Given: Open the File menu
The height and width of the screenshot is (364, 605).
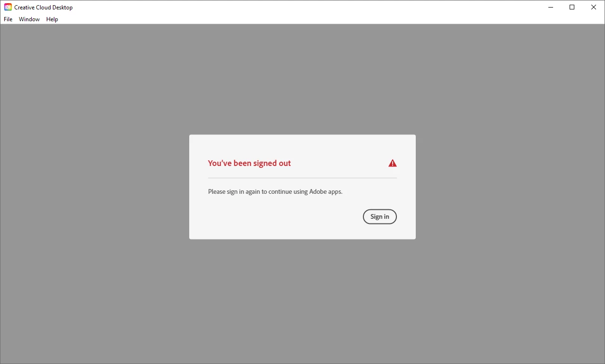Looking at the screenshot, I should click(x=8, y=19).
